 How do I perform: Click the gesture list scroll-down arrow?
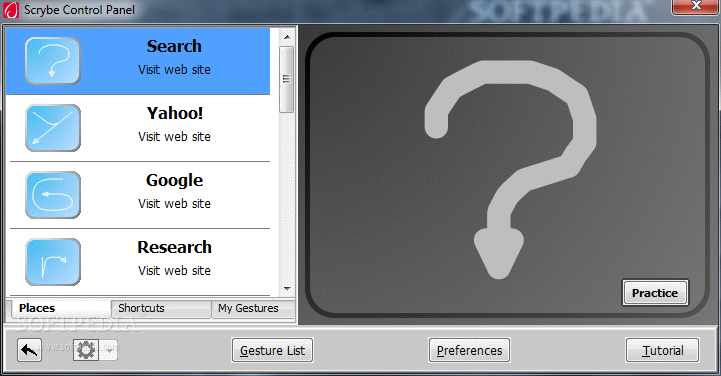(x=287, y=289)
